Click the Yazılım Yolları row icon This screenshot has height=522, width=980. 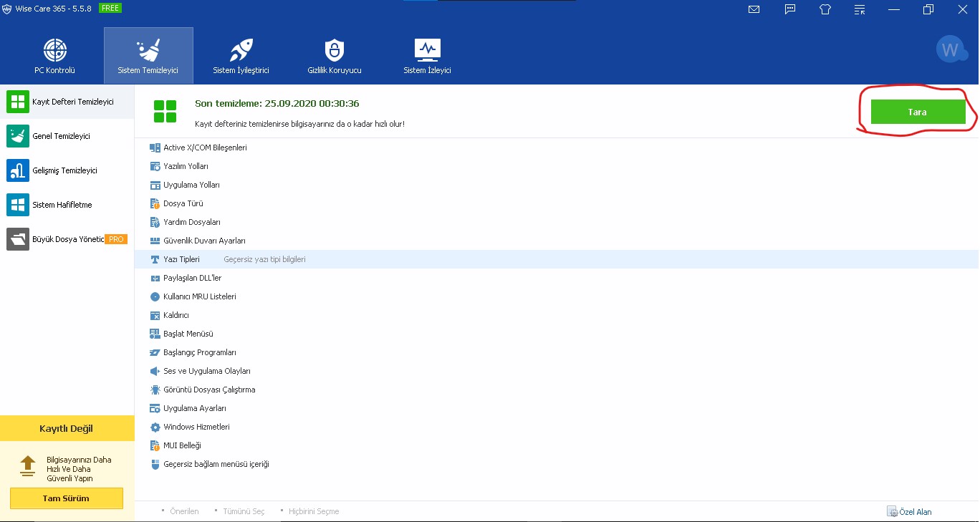pyautogui.click(x=155, y=166)
